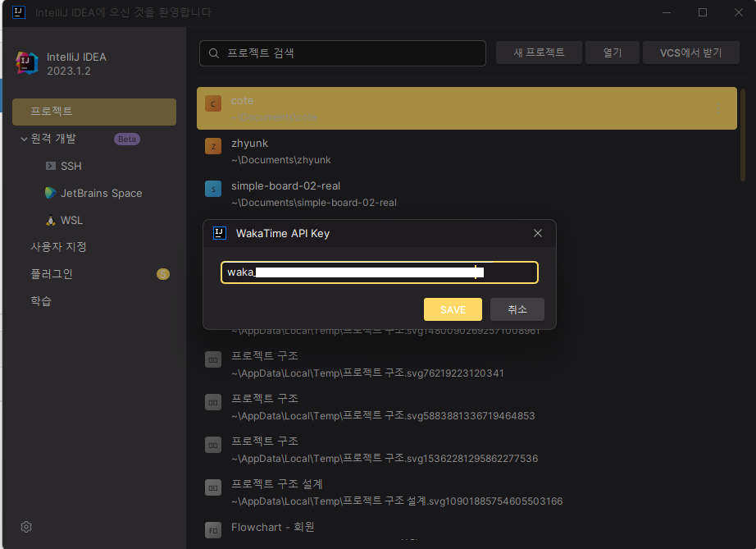Screen dimensions: 756x549
Task: Click the Flowchart project FD icon
Action: (213, 530)
